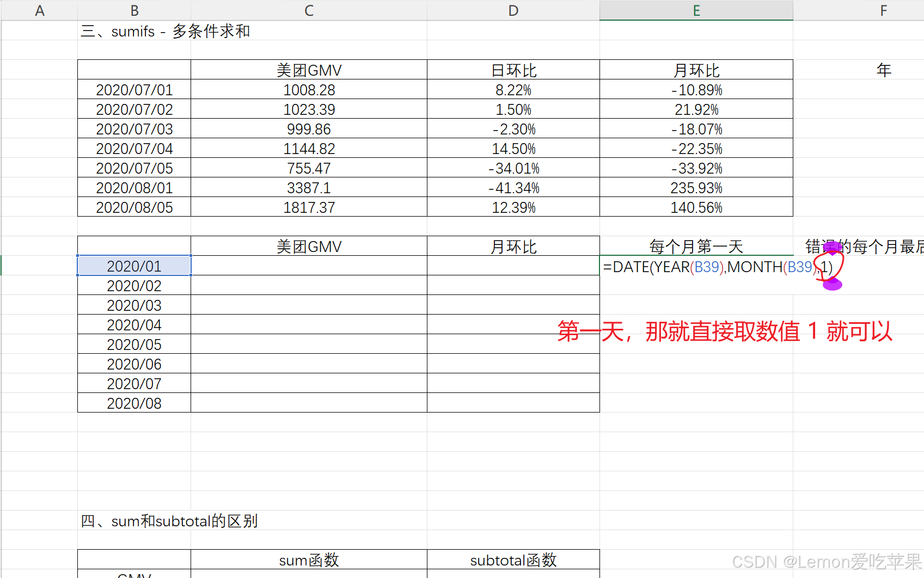The image size is (924, 578).
Task: Click top table header '日环比'
Action: coord(513,70)
